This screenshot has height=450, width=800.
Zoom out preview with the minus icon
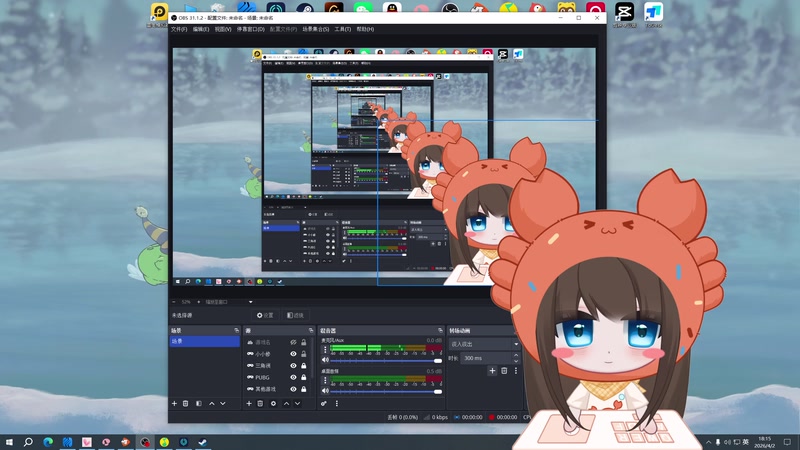[x=174, y=302]
